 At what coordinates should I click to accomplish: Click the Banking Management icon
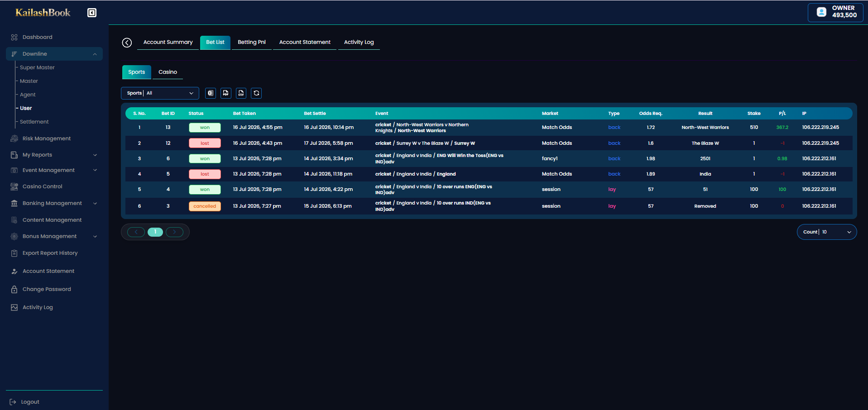coord(14,203)
